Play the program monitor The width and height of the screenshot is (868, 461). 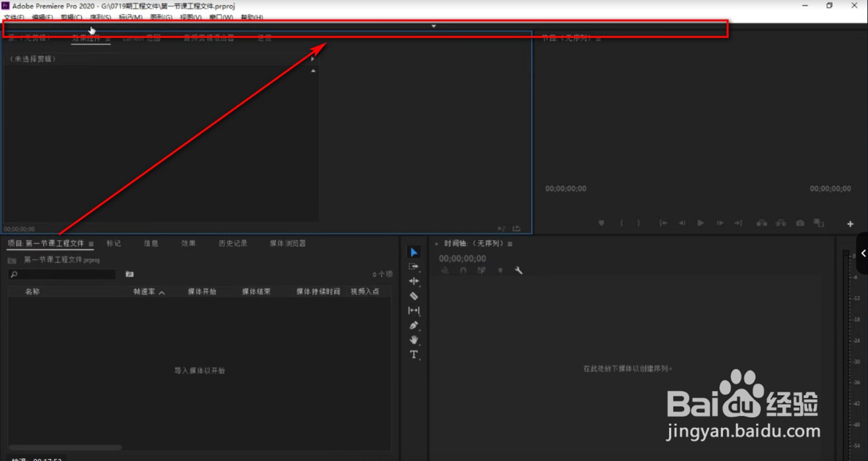point(700,223)
